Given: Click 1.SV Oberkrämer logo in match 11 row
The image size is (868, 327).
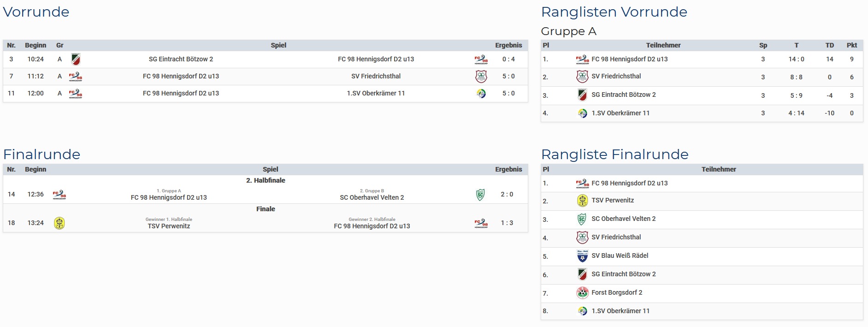Looking at the screenshot, I should [481, 94].
